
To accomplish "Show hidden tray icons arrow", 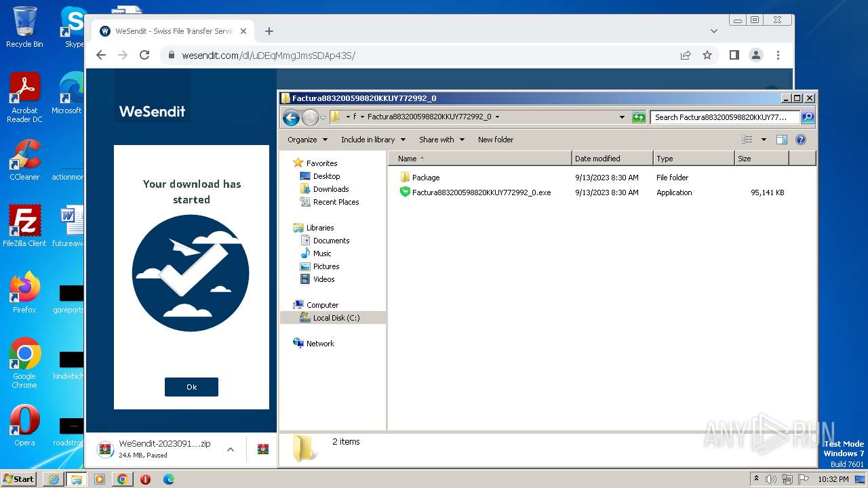I will pyautogui.click(x=757, y=479).
